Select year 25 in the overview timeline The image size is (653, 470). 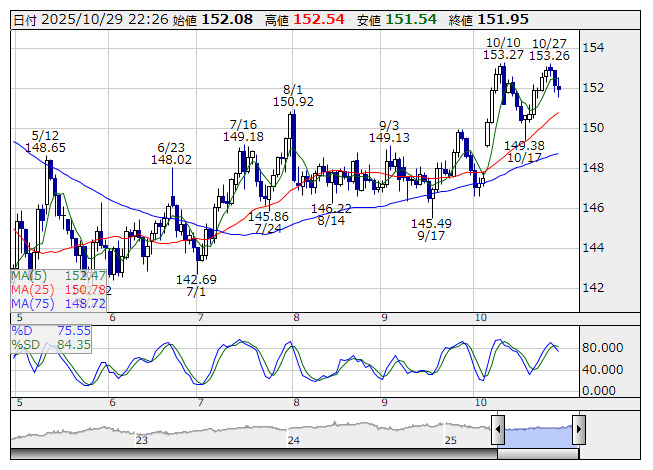click(450, 440)
